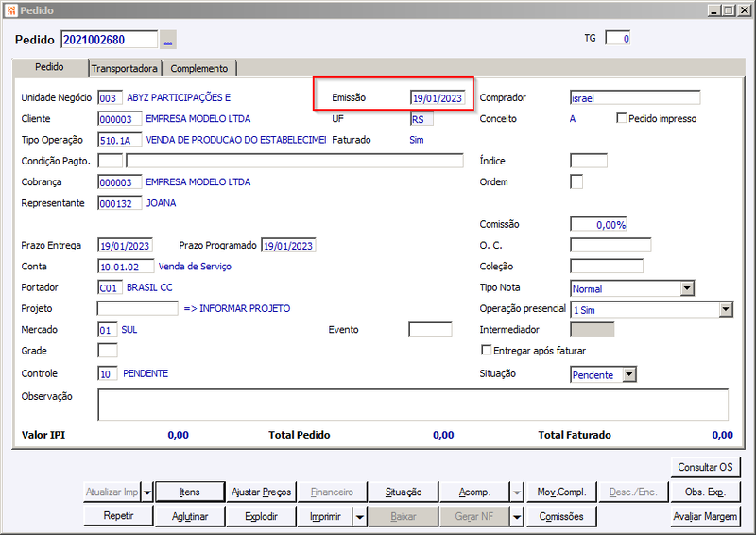Open the Pedido lookup ellipsis button
This screenshot has height=535, width=756.
coord(168,40)
